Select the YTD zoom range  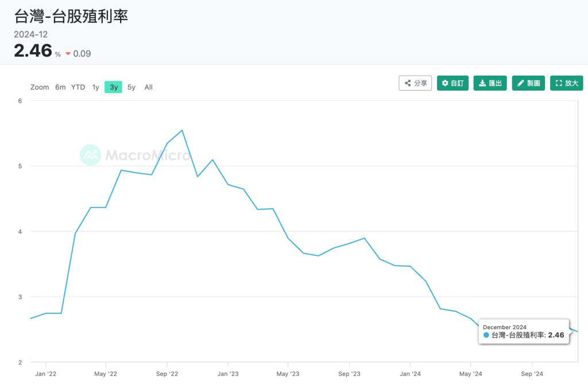coord(78,87)
